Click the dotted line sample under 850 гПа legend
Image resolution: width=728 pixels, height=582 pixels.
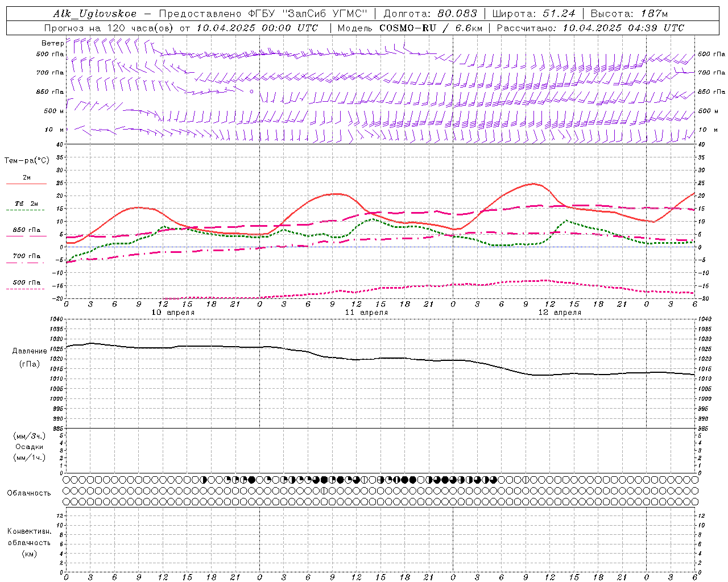[x=26, y=236]
